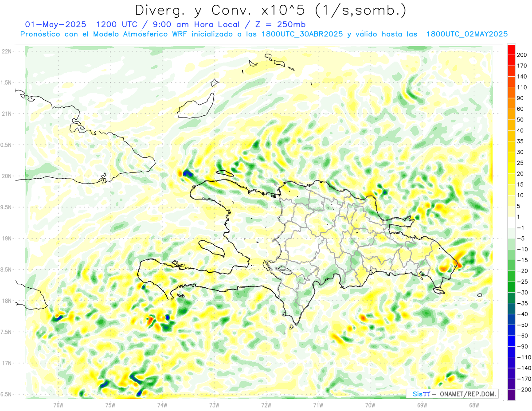Click color scale value '-140'
This screenshot has height=411, width=532.
524,368
